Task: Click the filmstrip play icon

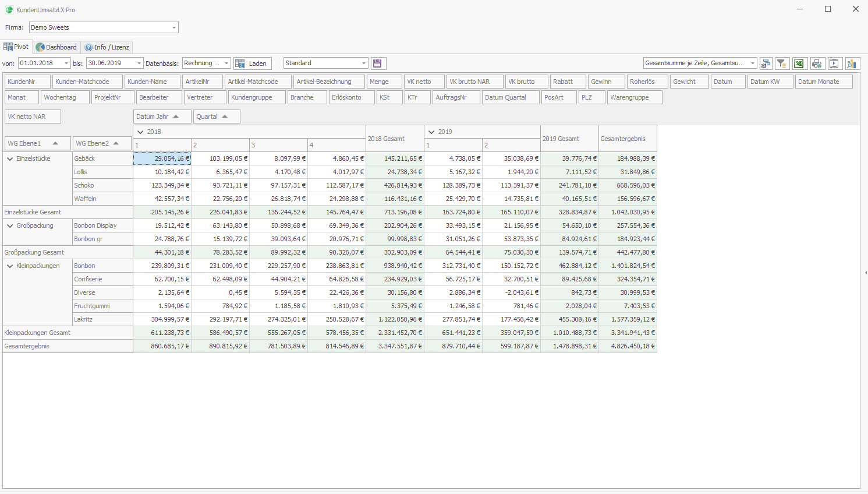Action: (x=834, y=63)
